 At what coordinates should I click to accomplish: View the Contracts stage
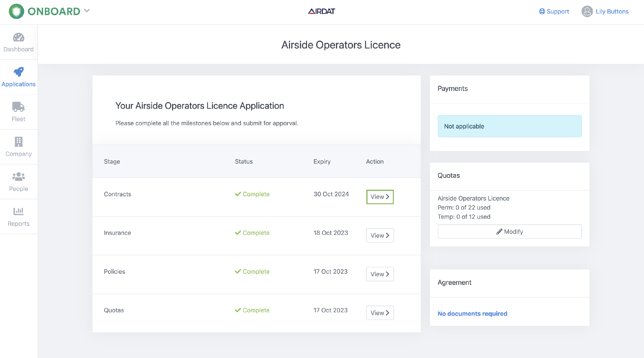(x=380, y=197)
